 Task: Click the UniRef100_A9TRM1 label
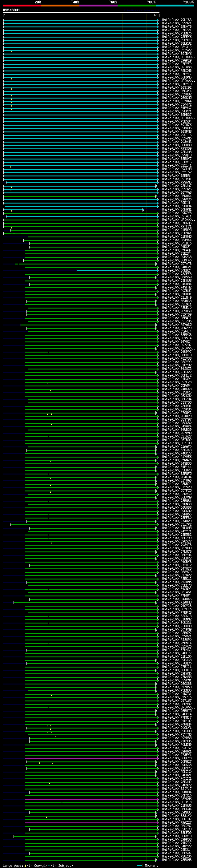[177, 179]
